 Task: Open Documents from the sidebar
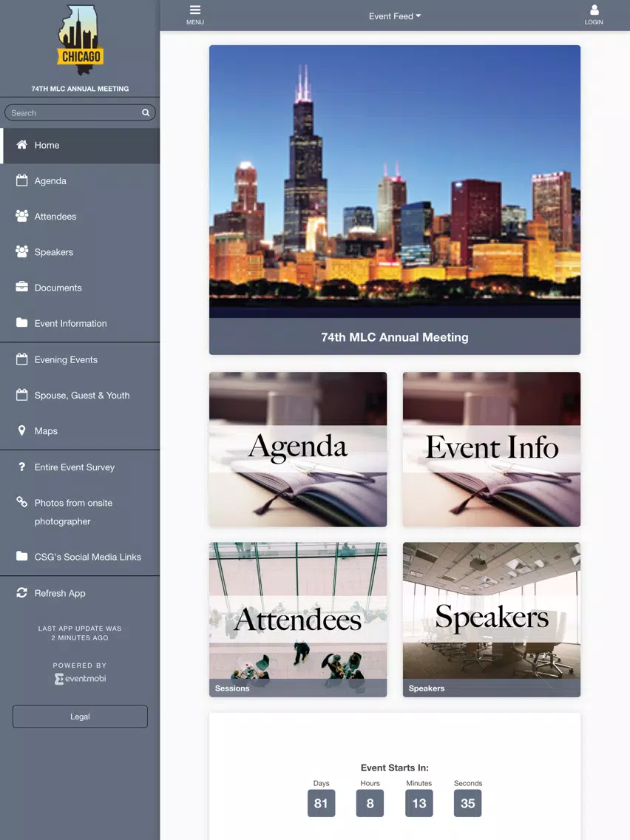click(x=80, y=288)
